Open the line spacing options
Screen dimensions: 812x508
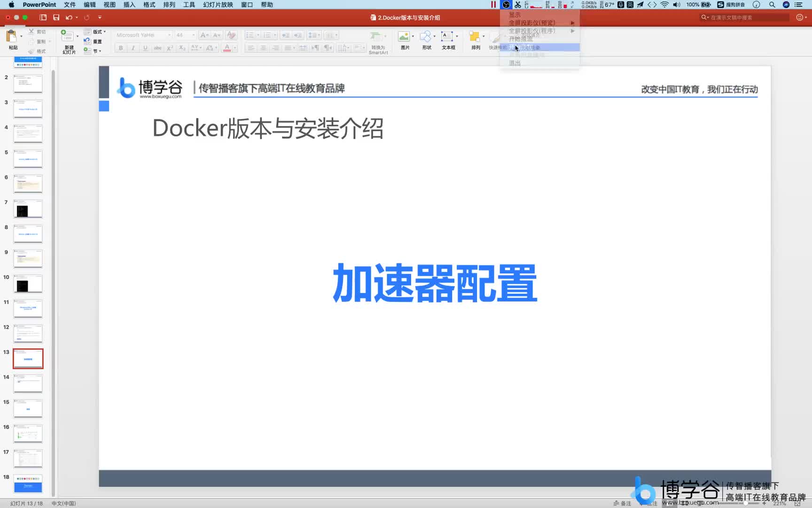tap(314, 35)
